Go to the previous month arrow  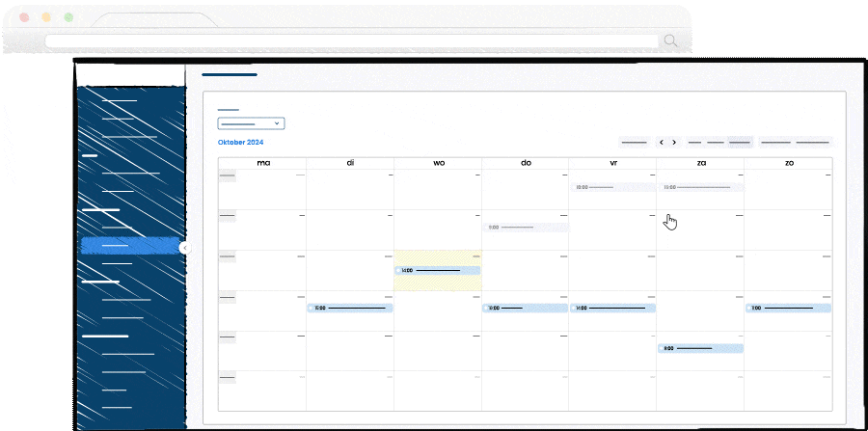click(x=662, y=142)
